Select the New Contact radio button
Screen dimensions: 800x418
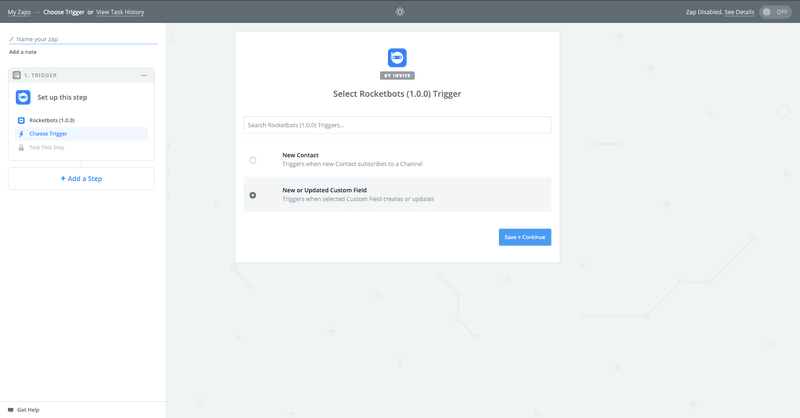(x=253, y=160)
